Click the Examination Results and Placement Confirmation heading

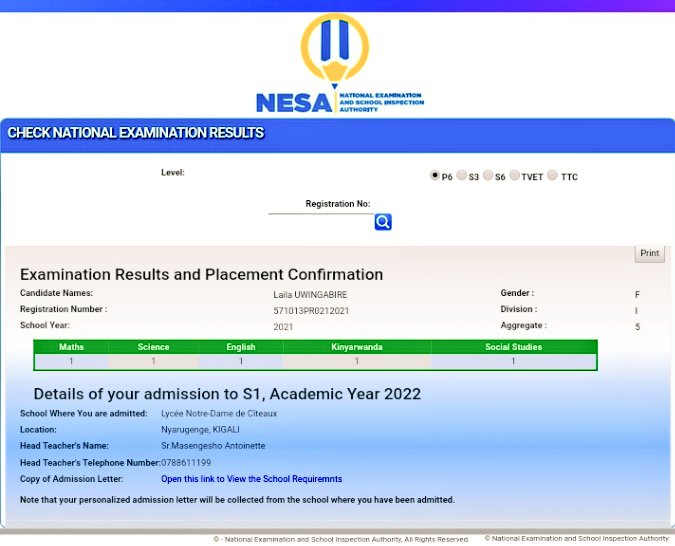tap(201, 274)
